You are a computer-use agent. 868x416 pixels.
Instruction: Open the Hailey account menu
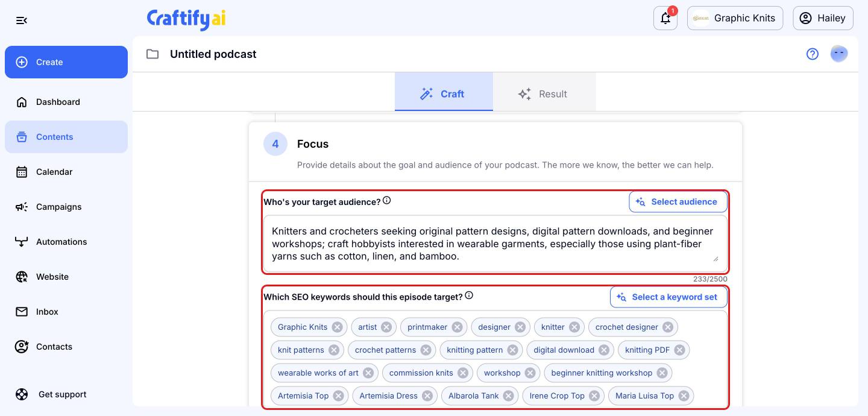[x=823, y=18]
